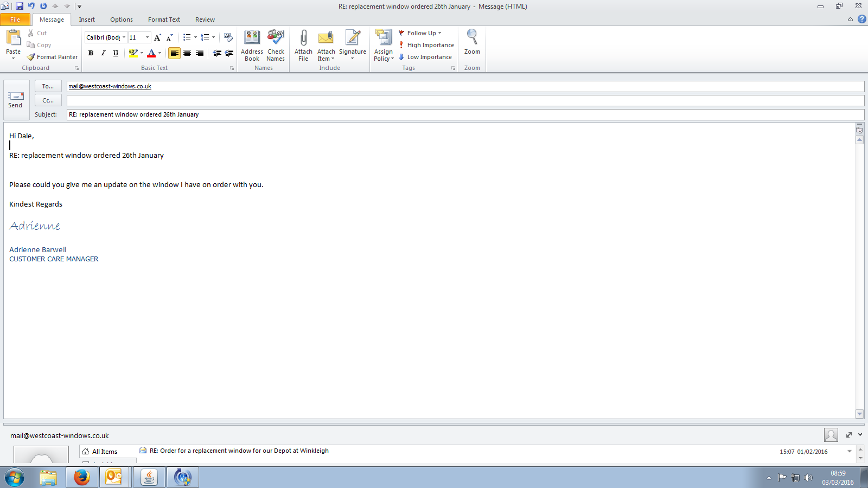Open the Winkleigh Depot order email

click(x=239, y=451)
